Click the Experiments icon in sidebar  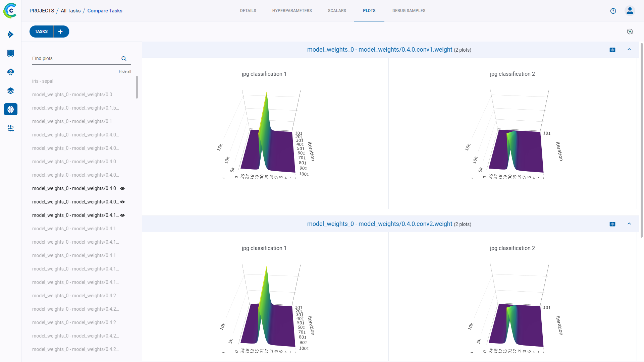[11, 109]
